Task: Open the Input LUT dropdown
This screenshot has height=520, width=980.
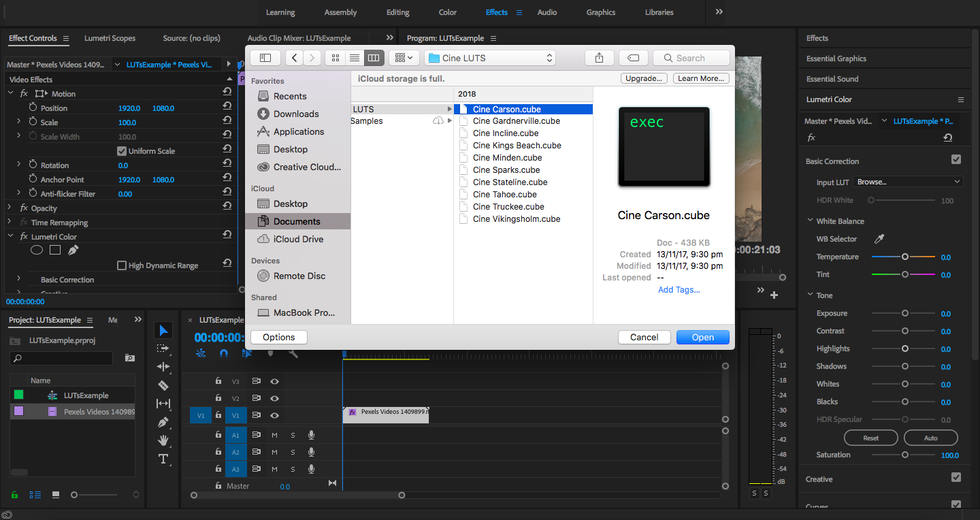Action: click(x=909, y=182)
